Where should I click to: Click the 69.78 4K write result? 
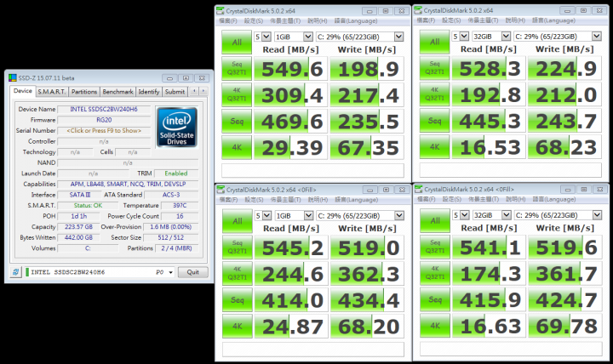565,326
